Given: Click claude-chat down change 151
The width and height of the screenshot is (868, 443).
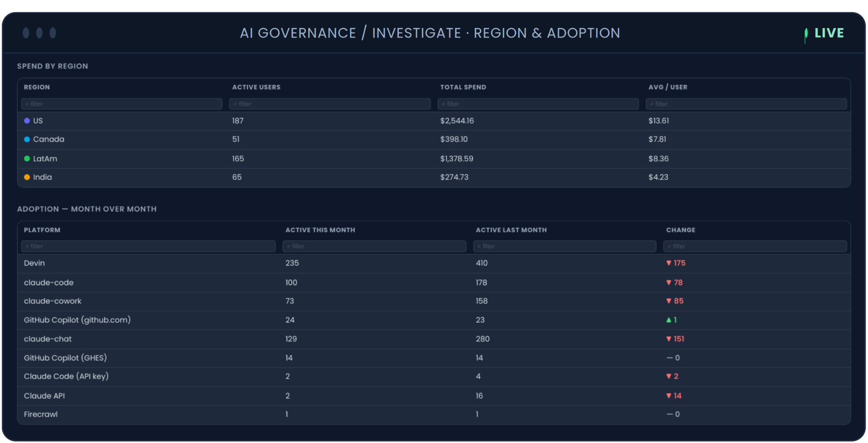Looking at the screenshot, I should click(x=675, y=339).
